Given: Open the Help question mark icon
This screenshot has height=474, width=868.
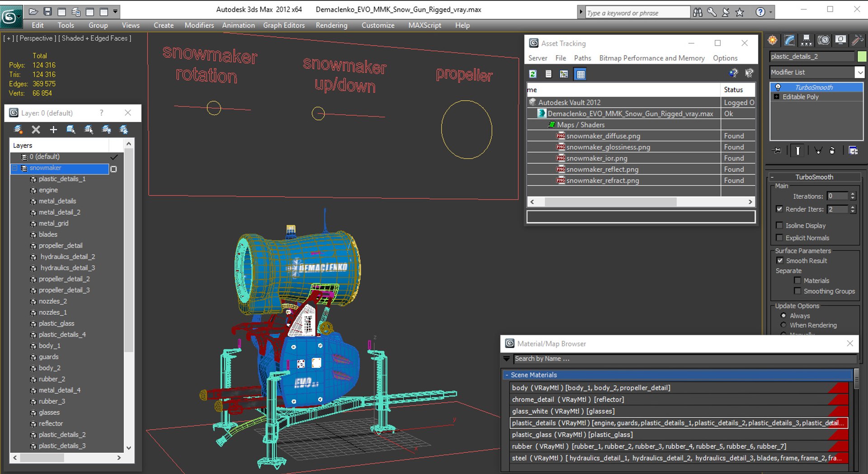Looking at the screenshot, I should tap(760, 12).
